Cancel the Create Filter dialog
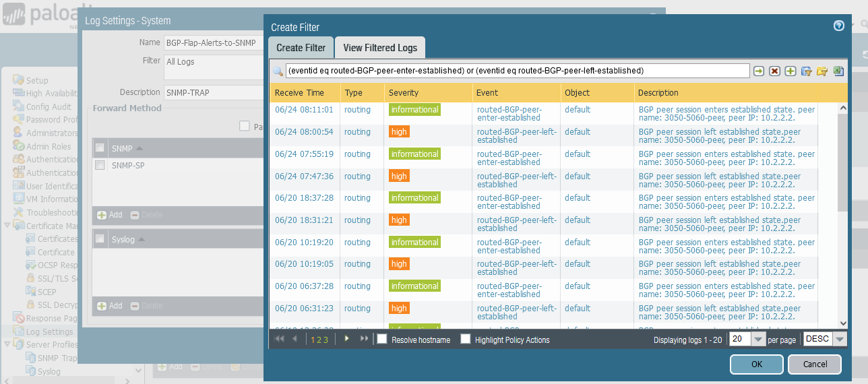This screenshot has width=868, height=384. click(x=815, y=364)
